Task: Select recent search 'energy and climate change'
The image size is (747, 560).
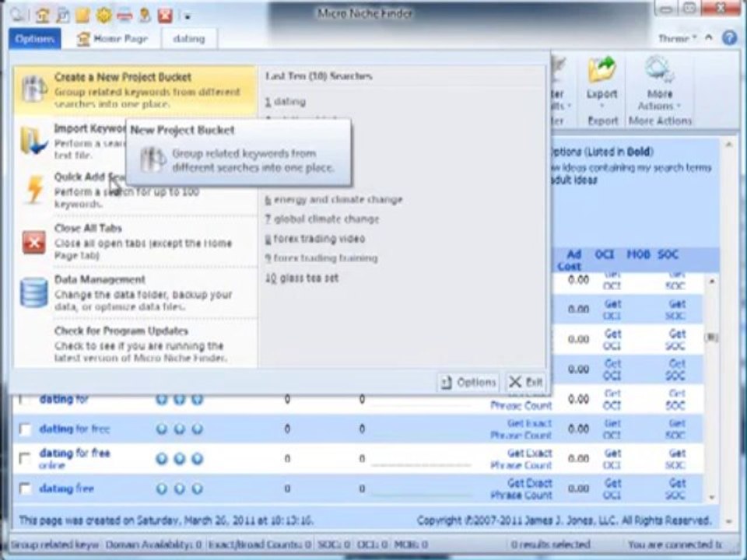Action: [x=334, y=199]
